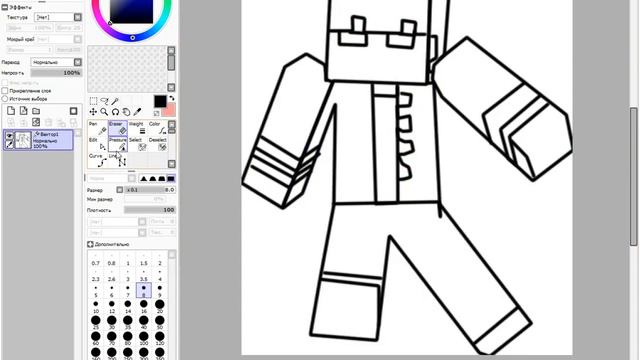The height and width of the screenshot is (360, 640).
Task: Click the swap foreground/background colors arrow
Action: (x=172, y=98)
